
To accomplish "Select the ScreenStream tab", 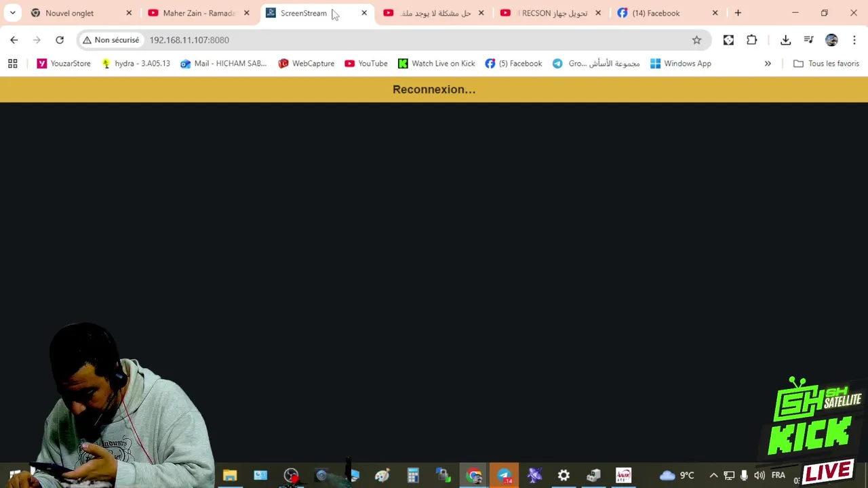I will pyautogui.click(x=303, y=13).
